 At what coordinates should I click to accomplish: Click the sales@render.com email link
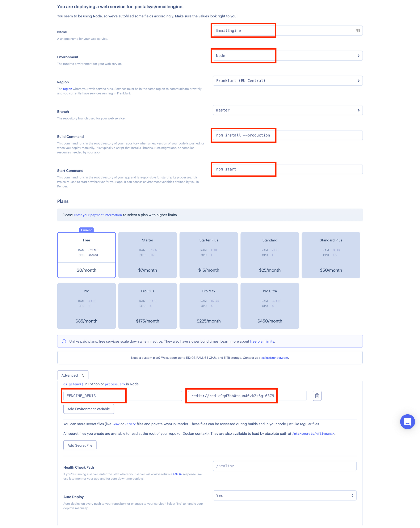275,358
